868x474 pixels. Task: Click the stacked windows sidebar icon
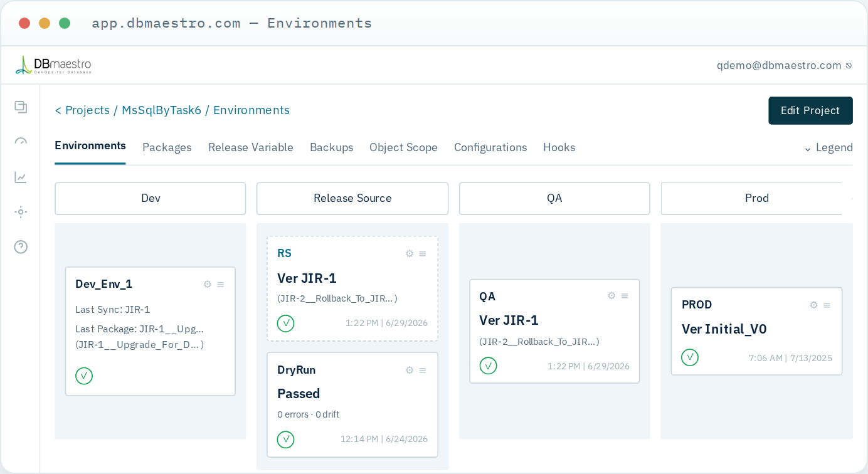coord(21,107)
